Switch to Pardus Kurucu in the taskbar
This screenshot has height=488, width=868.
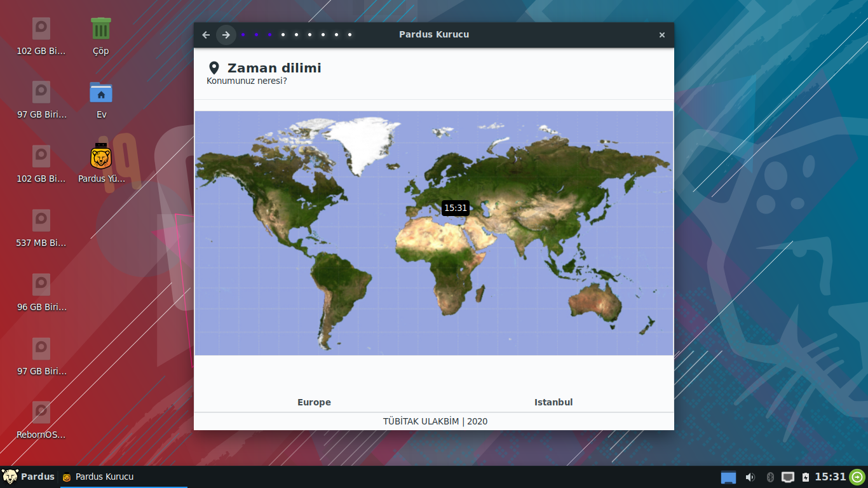[124, 477]
